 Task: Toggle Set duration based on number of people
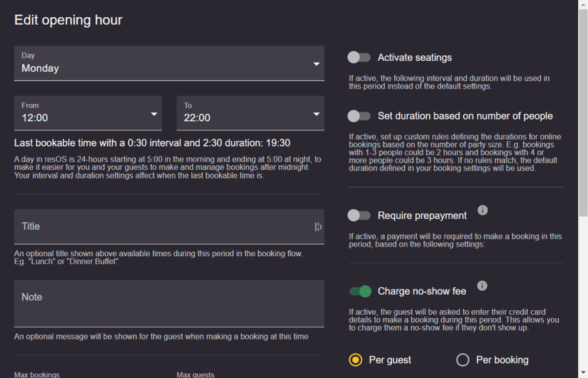[359, 116]
